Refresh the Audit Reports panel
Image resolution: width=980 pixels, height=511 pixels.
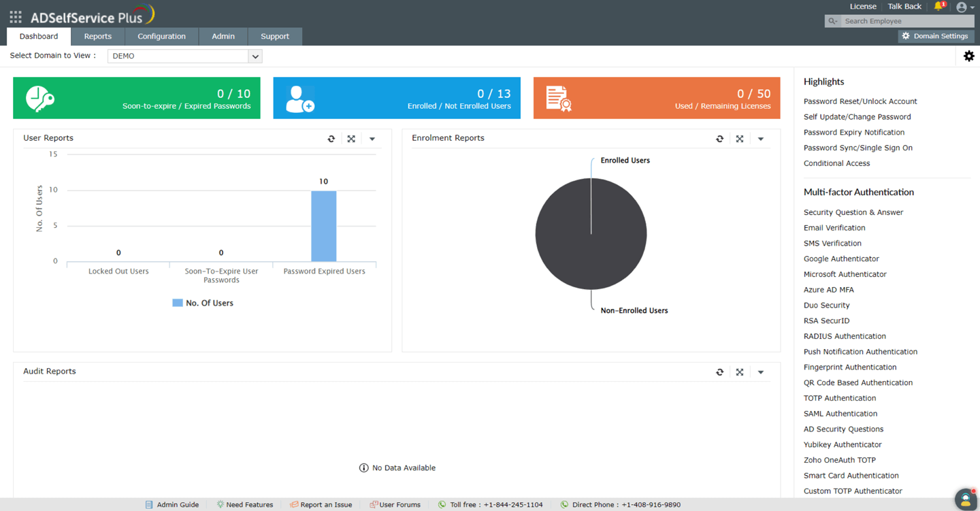[x=720, y=372]
